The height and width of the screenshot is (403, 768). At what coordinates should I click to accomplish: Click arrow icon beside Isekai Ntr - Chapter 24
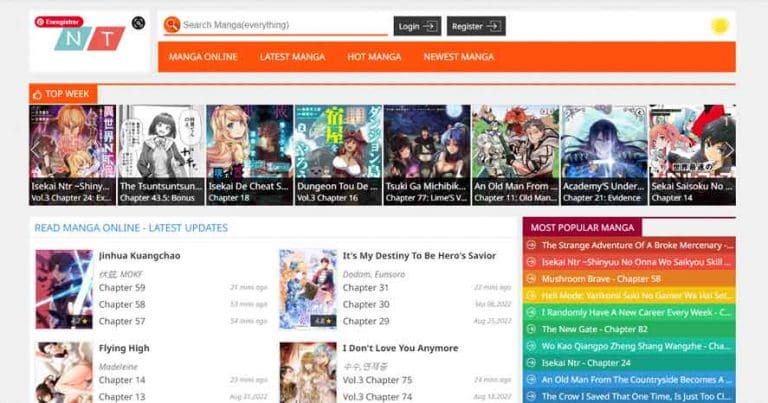tap(531, 363)
